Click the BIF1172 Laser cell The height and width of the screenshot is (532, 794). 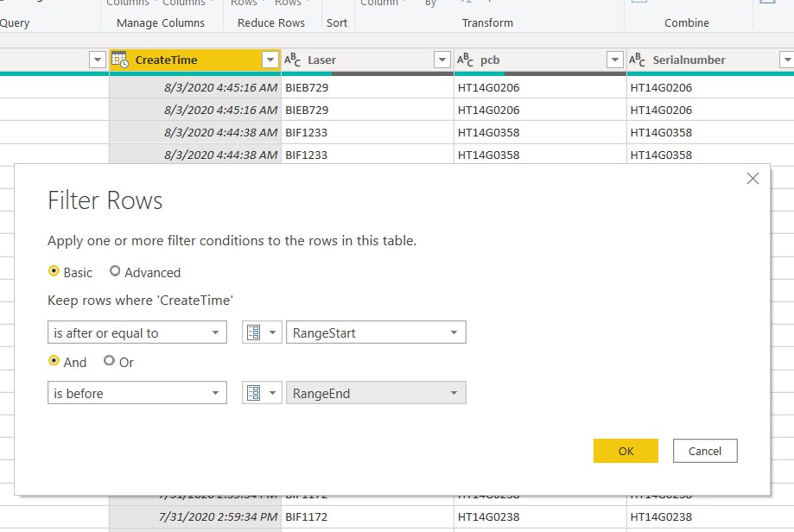tap(368, 516)
